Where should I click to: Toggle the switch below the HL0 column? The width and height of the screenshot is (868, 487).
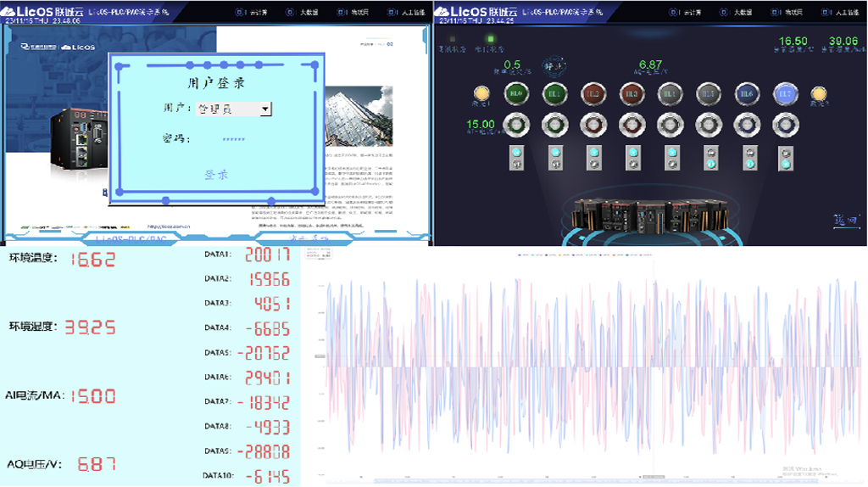pyautogui.click(x=515, y=158)
